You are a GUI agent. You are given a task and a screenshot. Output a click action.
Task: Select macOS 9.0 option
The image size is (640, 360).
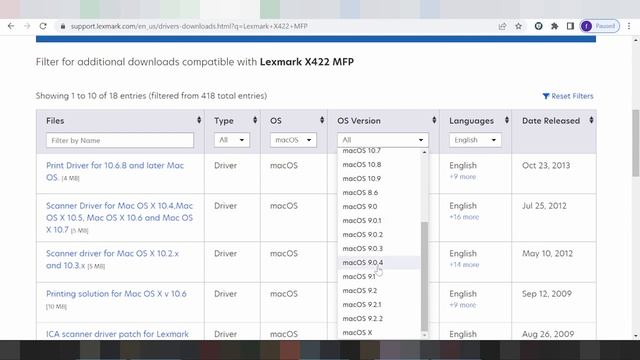click(x=379, y=207)
